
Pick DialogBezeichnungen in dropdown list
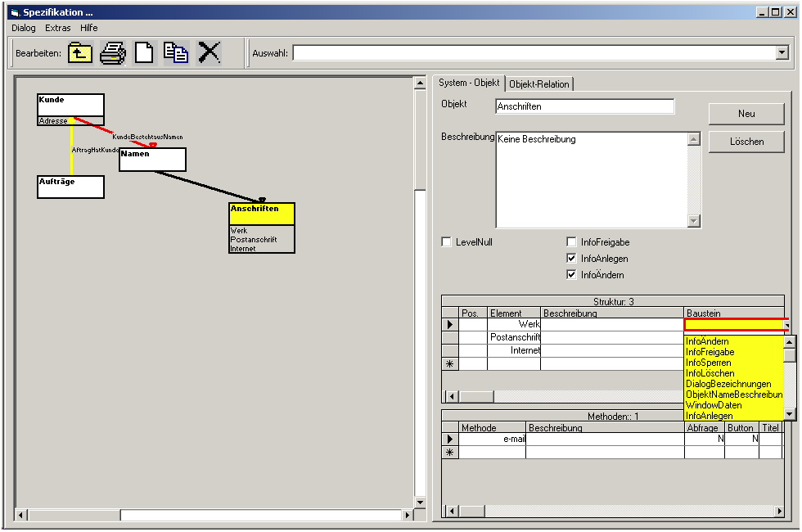728,384
